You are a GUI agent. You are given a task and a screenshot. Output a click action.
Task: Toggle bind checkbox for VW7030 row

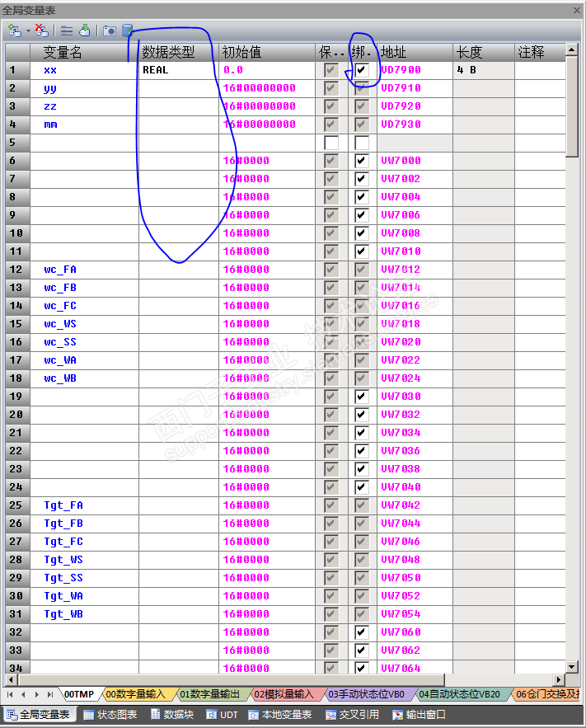pyautogui.click(x=362, y=397)
